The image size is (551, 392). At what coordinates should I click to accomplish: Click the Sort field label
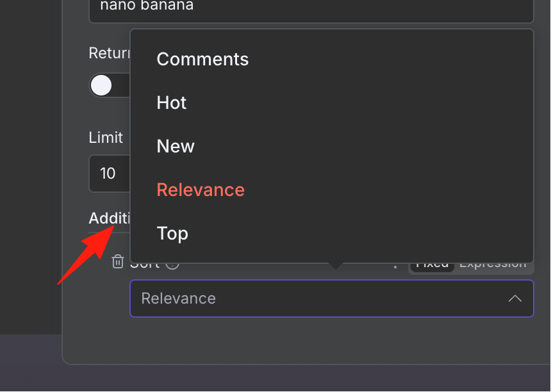144,266
